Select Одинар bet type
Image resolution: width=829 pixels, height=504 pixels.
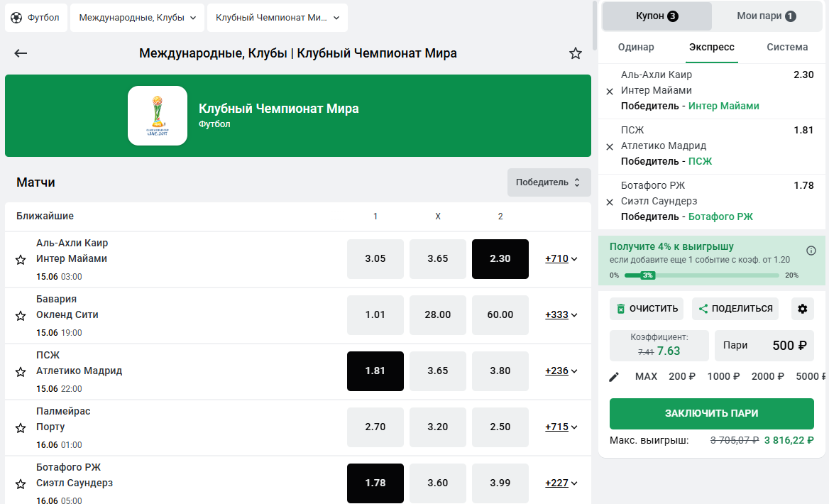pos(636,47)
